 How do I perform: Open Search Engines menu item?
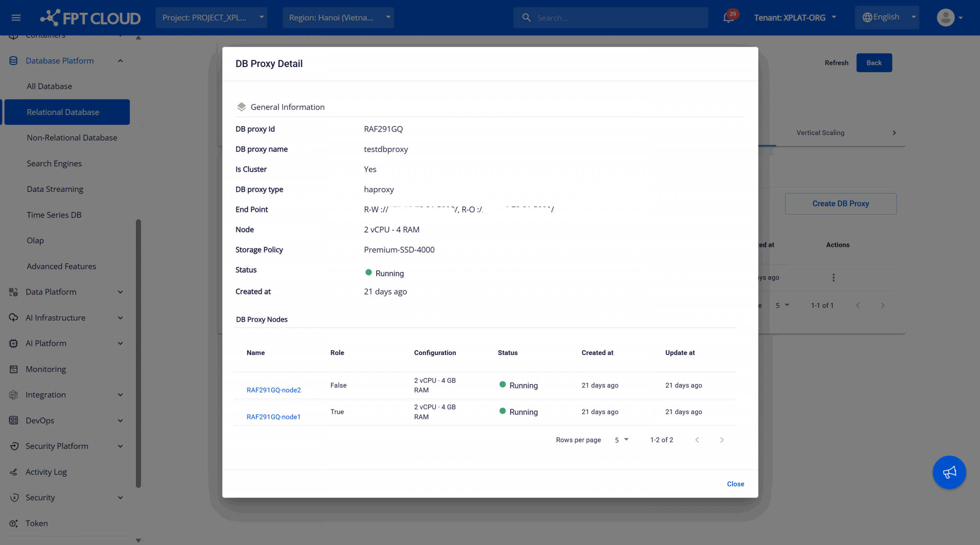pos(54,164)
